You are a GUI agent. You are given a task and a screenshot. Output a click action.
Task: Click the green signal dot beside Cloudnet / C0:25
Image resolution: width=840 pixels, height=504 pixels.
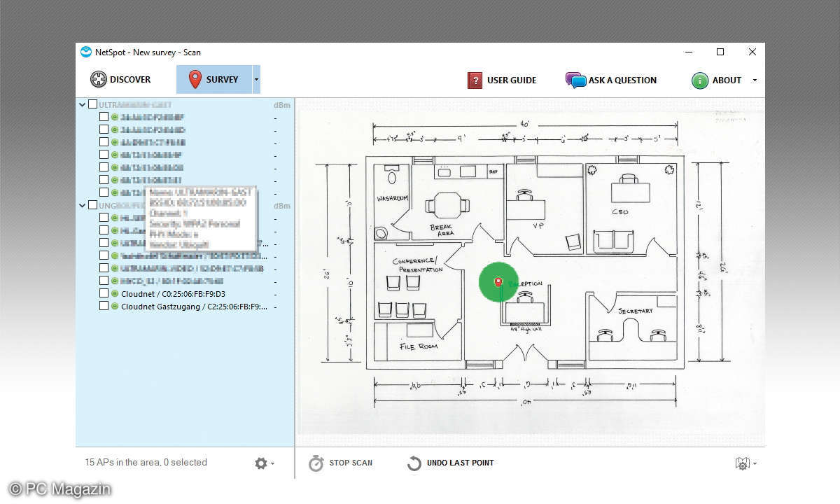click(115, 293)
